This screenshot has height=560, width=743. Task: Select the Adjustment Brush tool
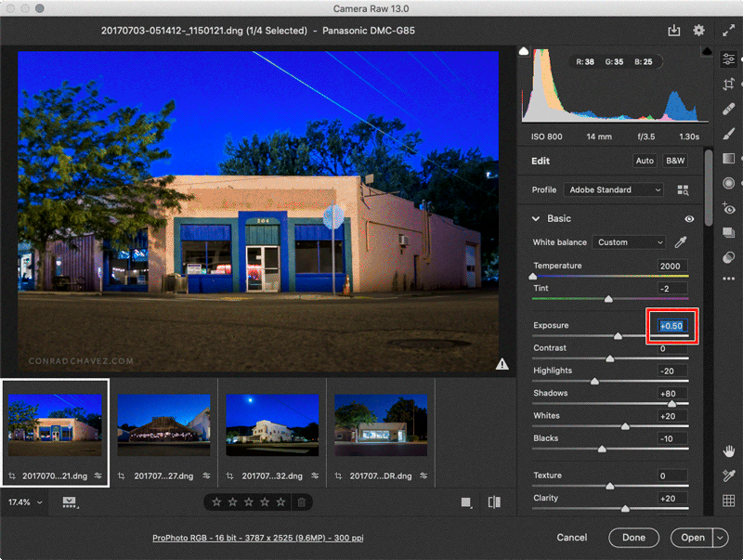728,134
